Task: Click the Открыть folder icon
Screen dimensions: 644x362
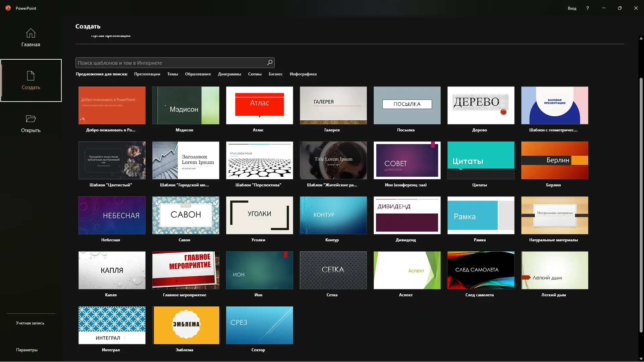Action: click(x=31, y=119)
